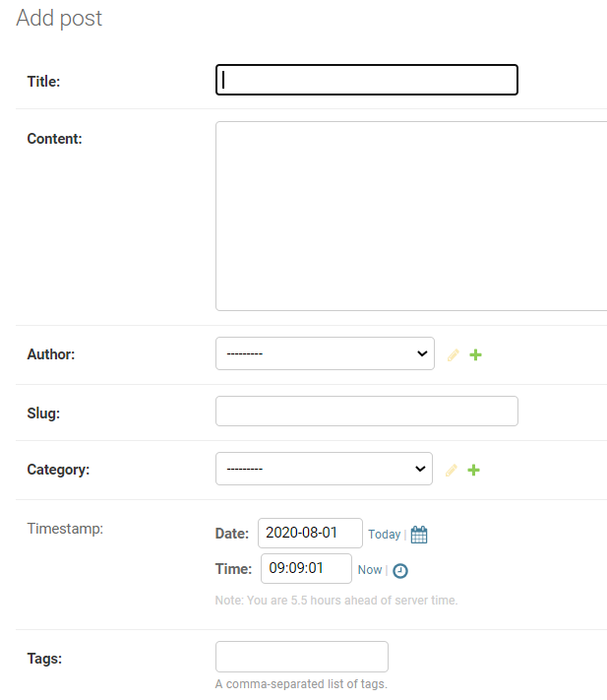Click the Tags input box
607x700 pixels.
coord(301,657)
